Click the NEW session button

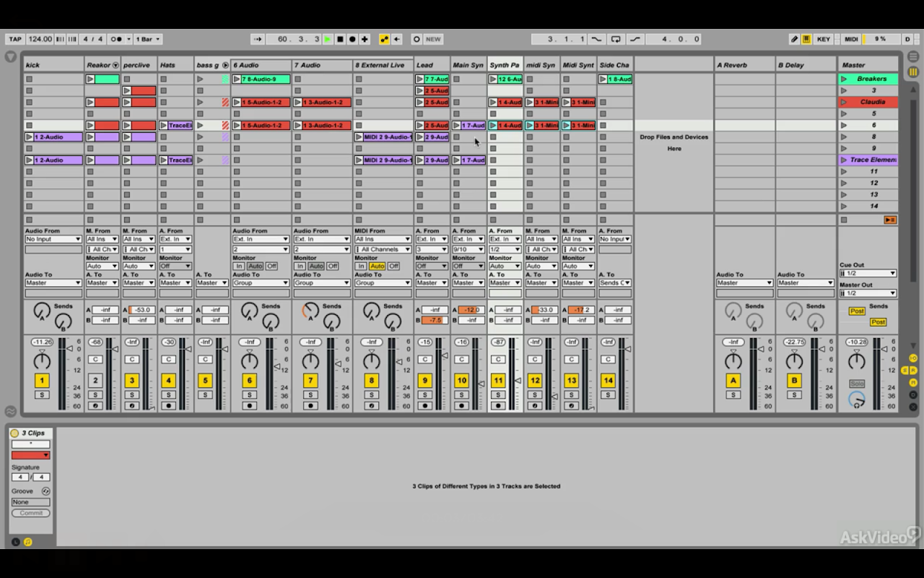433,39
